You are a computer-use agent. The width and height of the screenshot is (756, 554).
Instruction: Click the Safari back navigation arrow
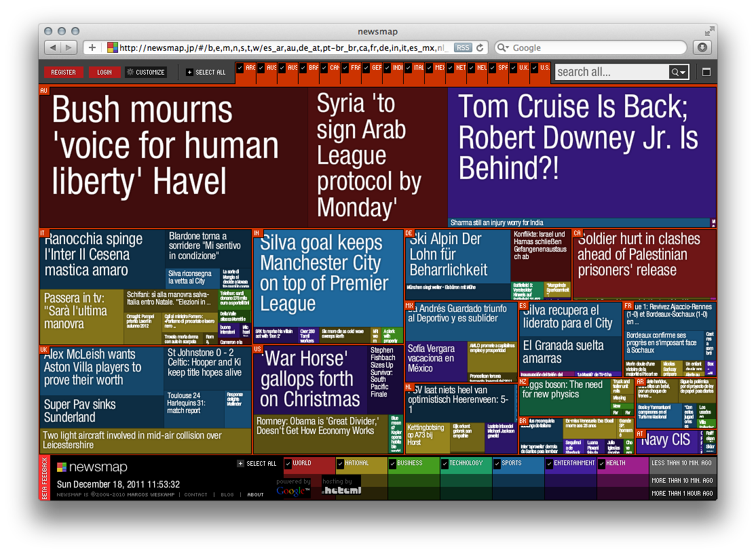click(53, 47)
